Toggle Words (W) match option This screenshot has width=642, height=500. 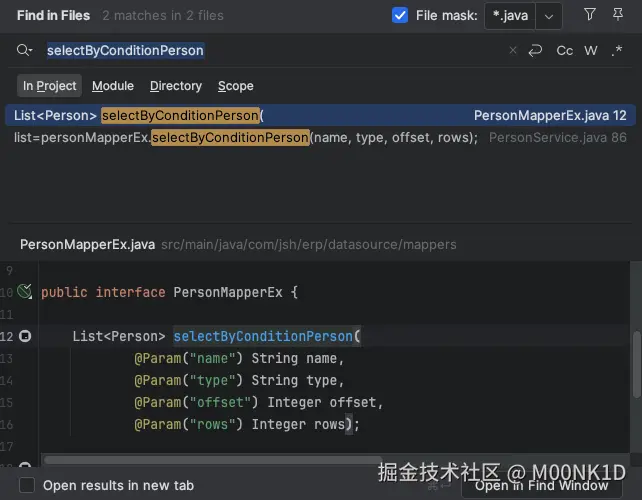pos(590,50)
